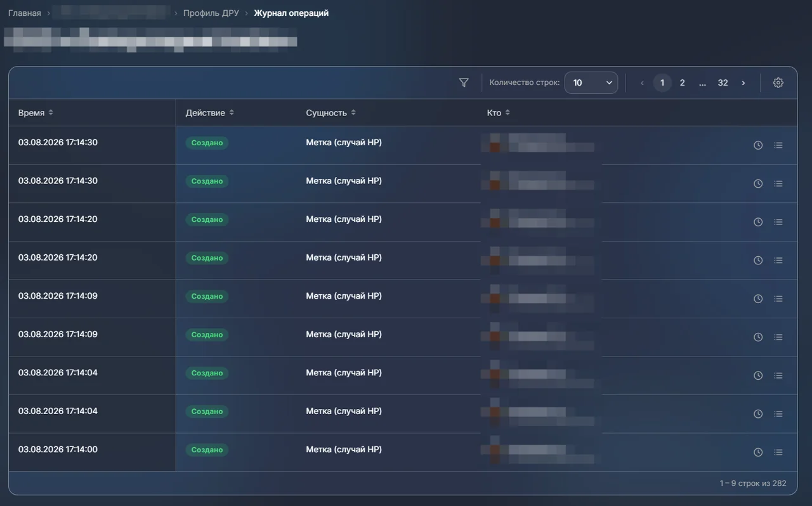Viewport: 812px width, 506px height.
Task: Sort by the Кто column header
Action: pyautogui.click(x=499, y=113)
